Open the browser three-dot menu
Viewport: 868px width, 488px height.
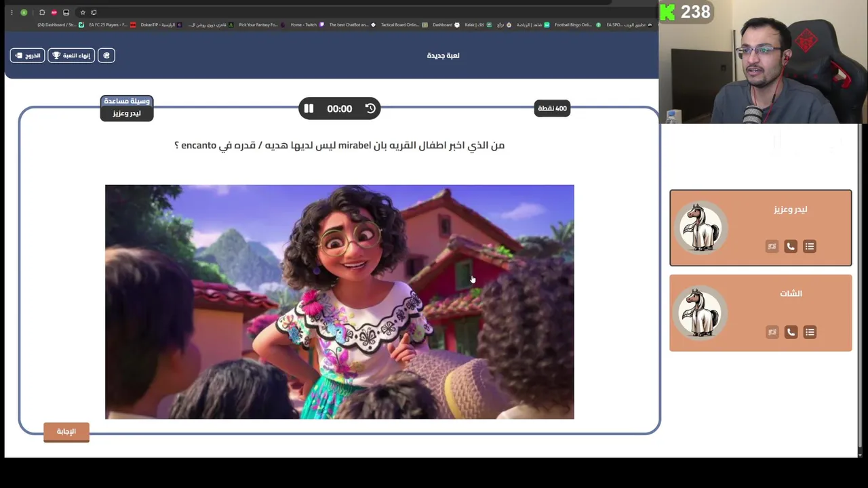pos(12,12)
